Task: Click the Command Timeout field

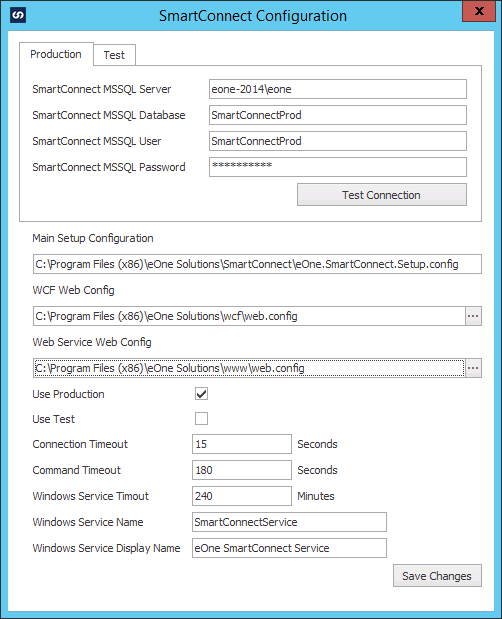Action: 242,470
